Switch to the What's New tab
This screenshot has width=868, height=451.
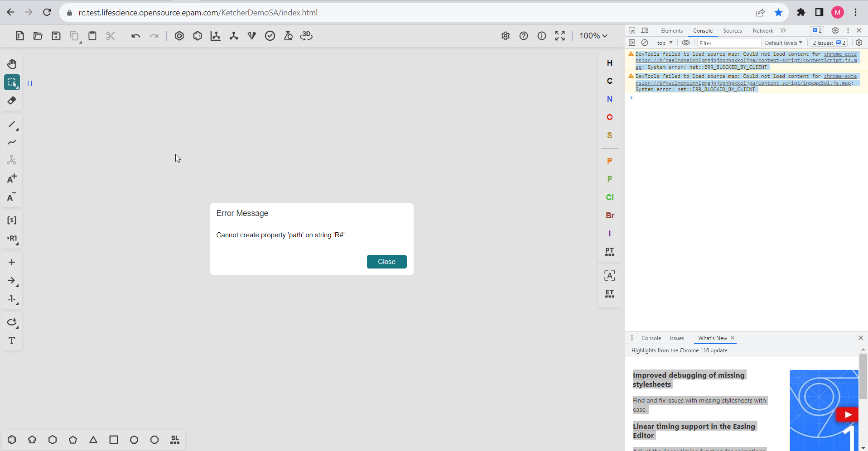tap(712, 338)
